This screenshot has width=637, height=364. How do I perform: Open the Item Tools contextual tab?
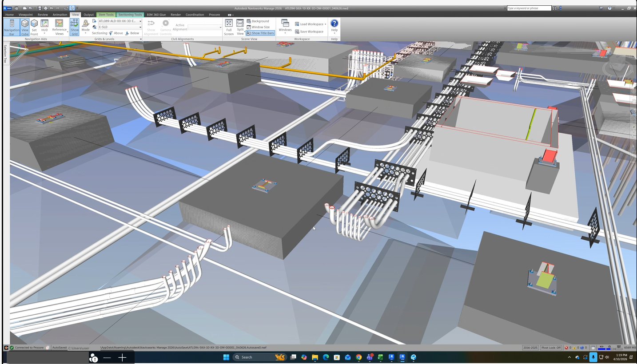106,15
